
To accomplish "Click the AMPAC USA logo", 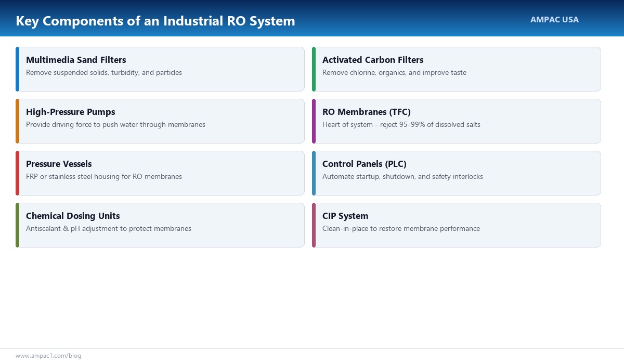I will (x=554, y=19).
